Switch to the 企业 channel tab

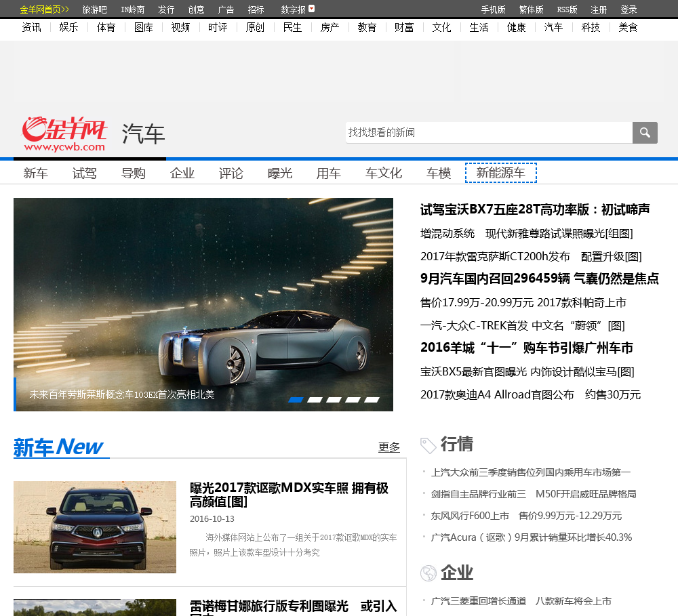[x=182, y=173]
